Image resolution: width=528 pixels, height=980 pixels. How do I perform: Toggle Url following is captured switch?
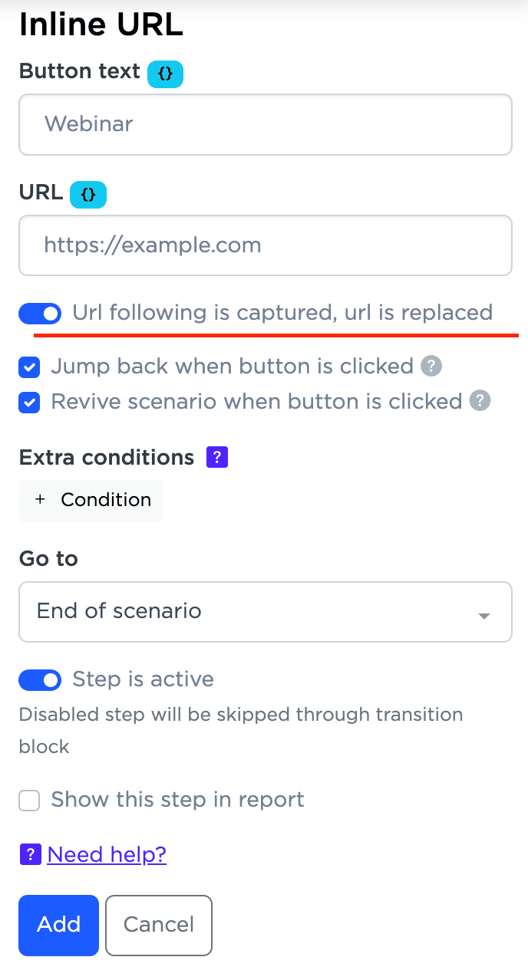[x=40, y=314]
